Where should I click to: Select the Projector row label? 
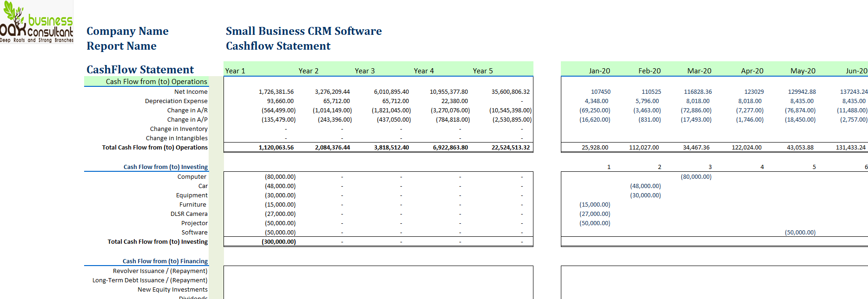point(194,223)
